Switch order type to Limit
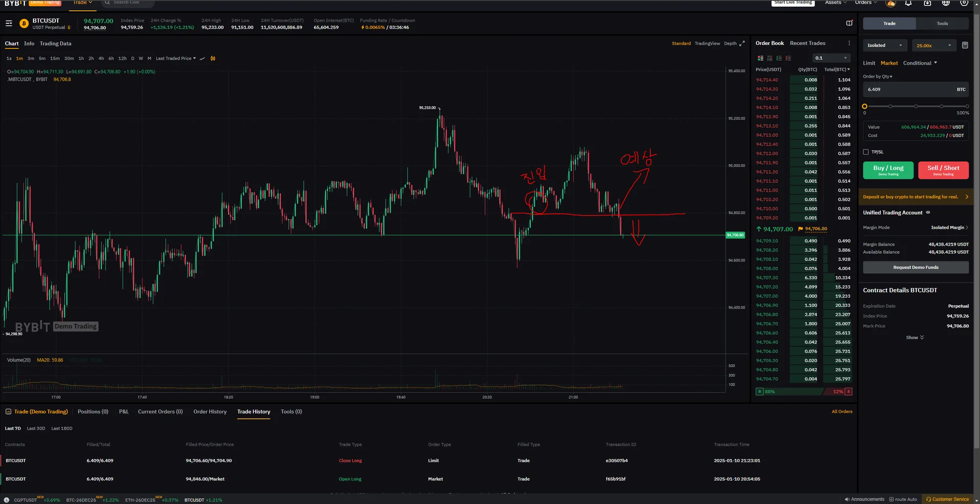 pos(869,63)
